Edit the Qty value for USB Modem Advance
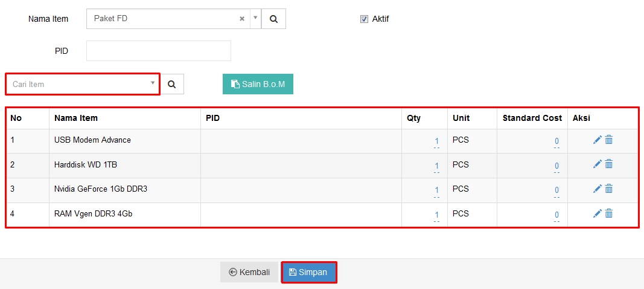The height and width of the screenshot is (289, 644). (436, 141)
